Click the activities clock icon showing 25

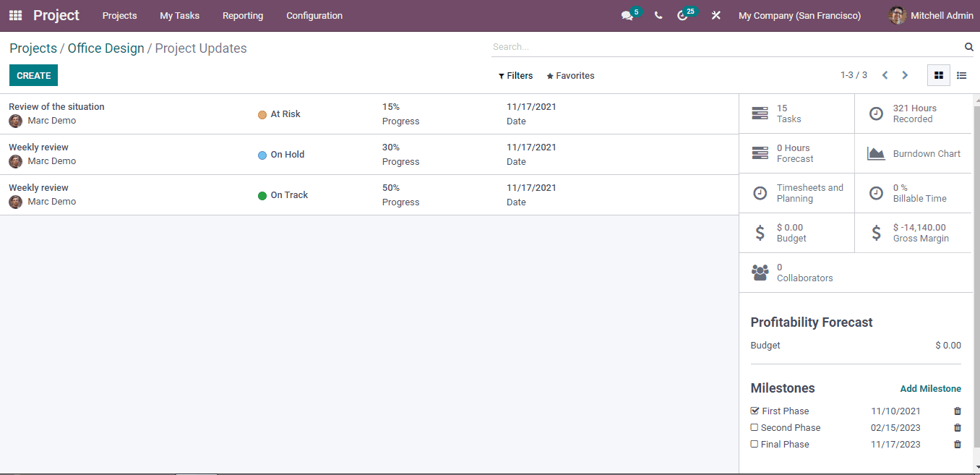682,14
